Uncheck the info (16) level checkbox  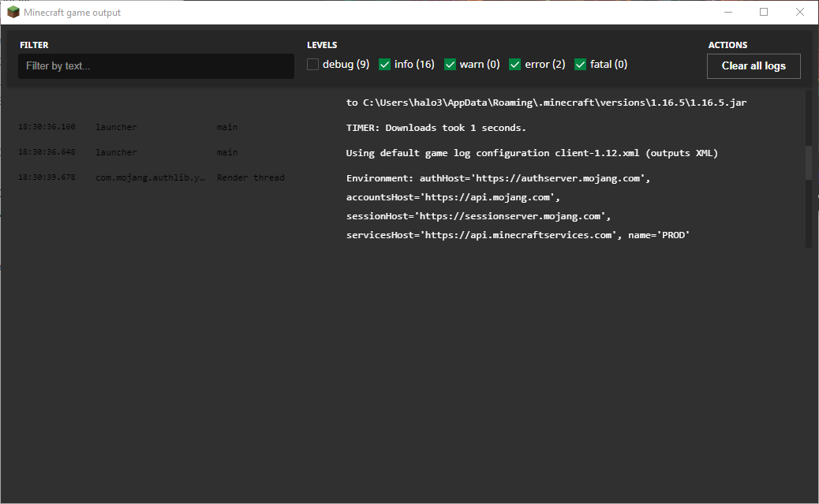(385, 65)
